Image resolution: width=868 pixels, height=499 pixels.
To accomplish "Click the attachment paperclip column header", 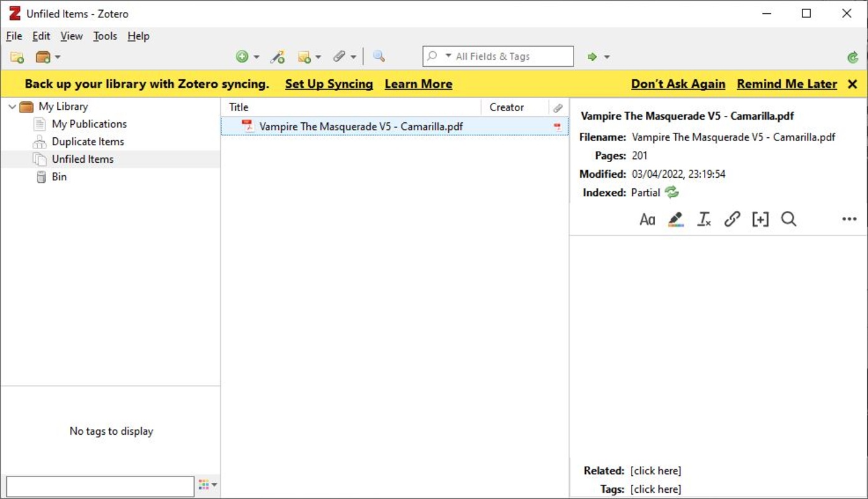I will (x=558, y=107).
